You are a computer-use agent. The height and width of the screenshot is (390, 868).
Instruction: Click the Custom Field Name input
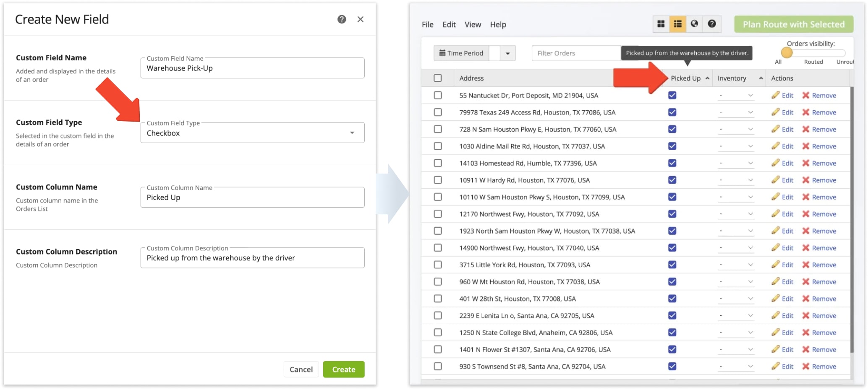point(252,68)
